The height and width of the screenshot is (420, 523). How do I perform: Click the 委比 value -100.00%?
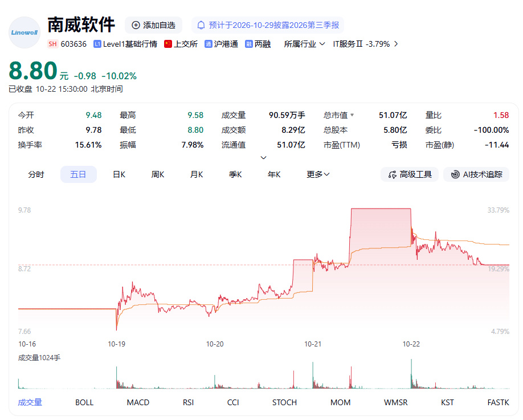click(x=491, y=130)
